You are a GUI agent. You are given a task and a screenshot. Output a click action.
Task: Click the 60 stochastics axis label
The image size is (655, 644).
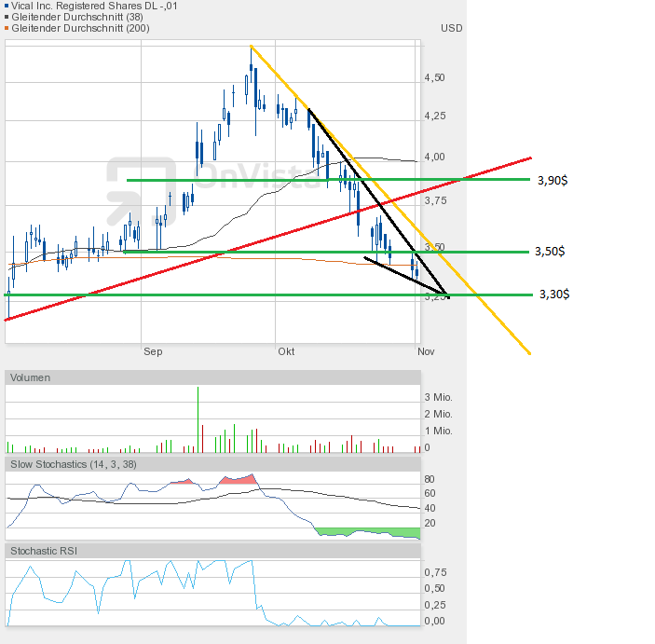(x=430, y=494)
